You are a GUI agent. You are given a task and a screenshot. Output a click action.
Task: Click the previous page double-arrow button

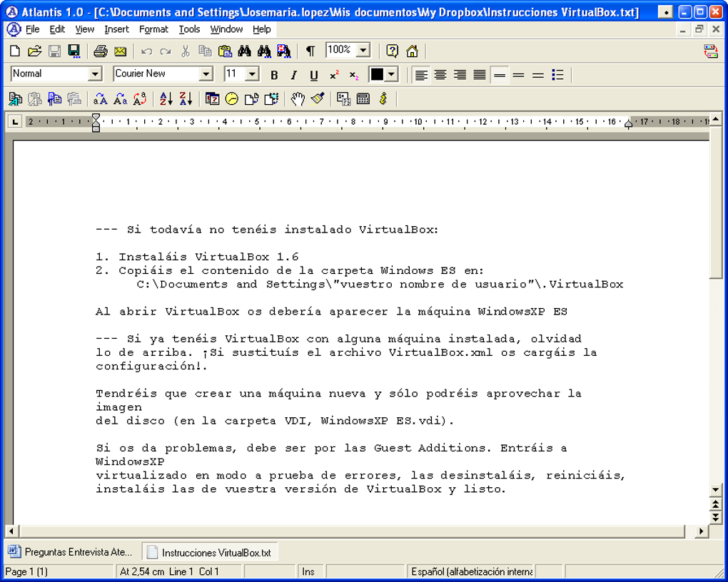(715, 504)
